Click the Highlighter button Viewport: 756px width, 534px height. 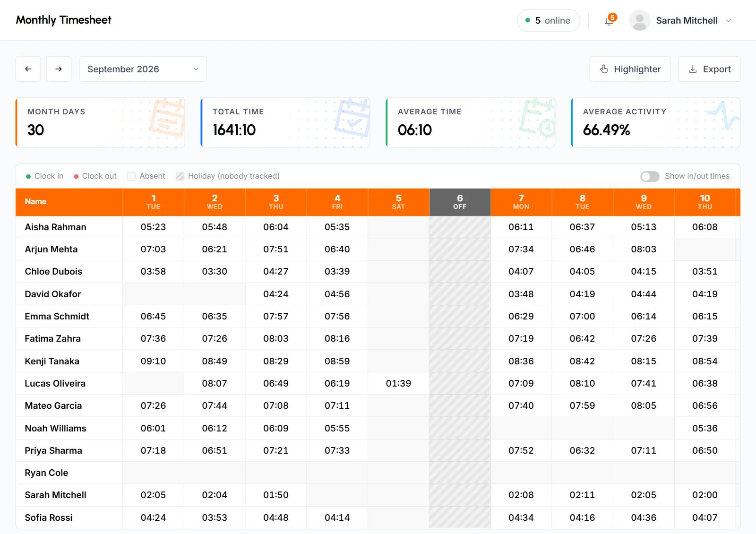tap(630, 69)
